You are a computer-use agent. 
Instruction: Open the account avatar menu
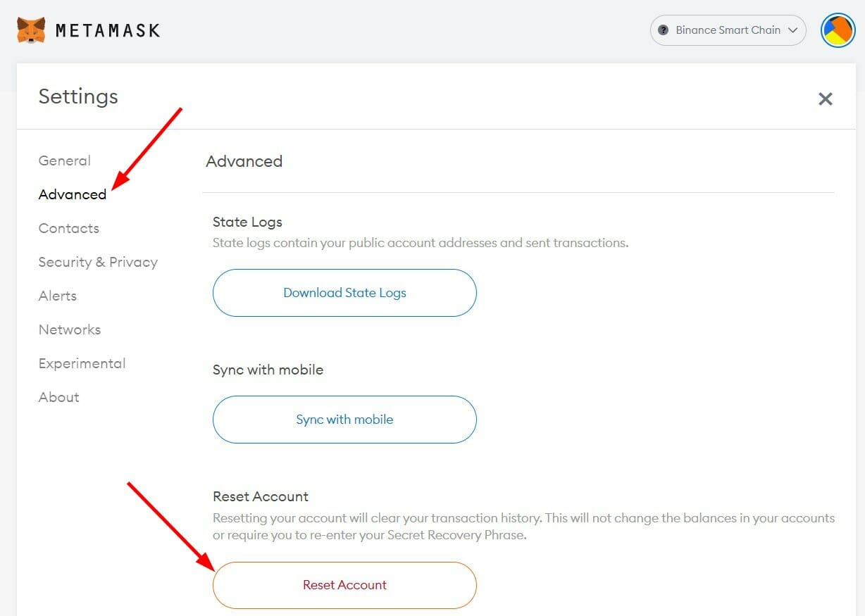(838, 31)
